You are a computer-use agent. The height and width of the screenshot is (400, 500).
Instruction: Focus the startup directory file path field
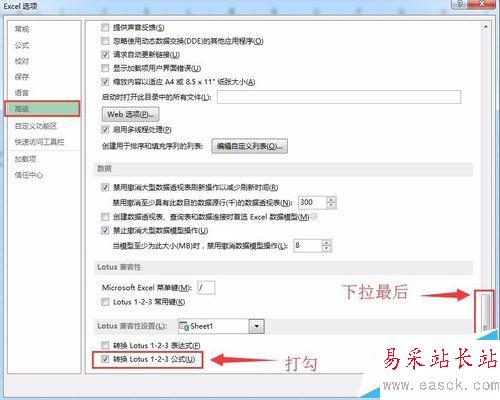(339, 97)
